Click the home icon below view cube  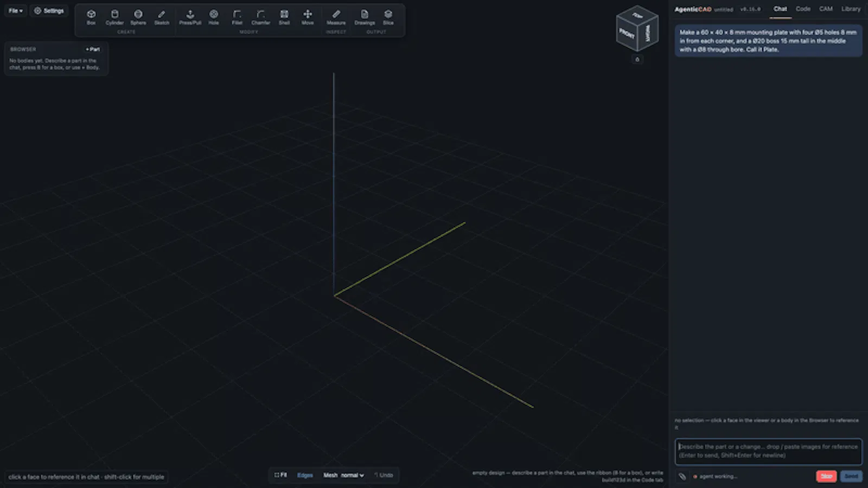pos(637,60)
